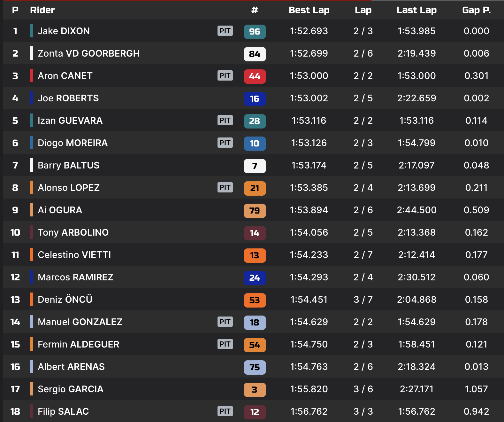Click Aron Canet's red 44 badge
Viewport: 504px width, 422px height.
tap(255, 76)
